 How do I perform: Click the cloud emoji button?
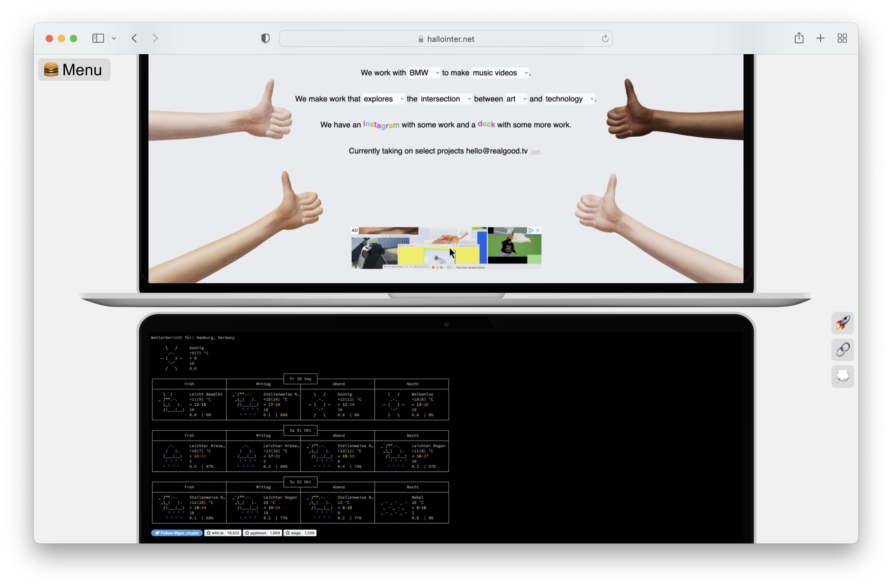point(843,376)
